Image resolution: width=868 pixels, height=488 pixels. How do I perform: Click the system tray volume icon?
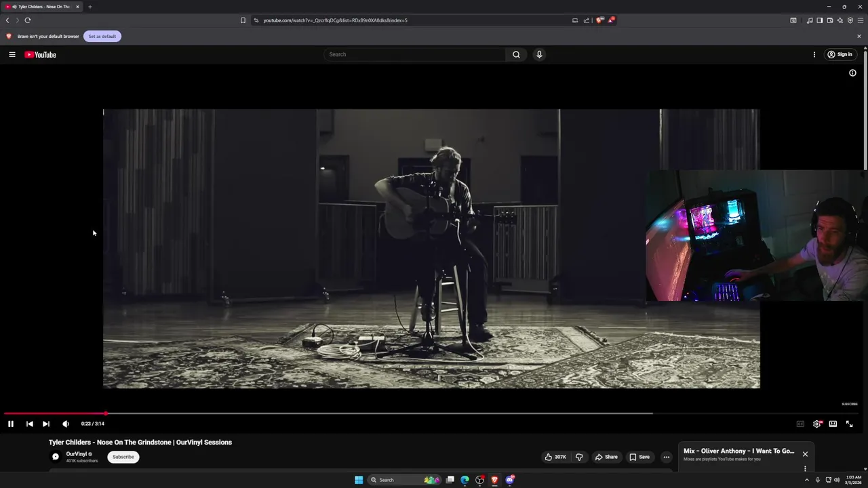tap(837, 480)
